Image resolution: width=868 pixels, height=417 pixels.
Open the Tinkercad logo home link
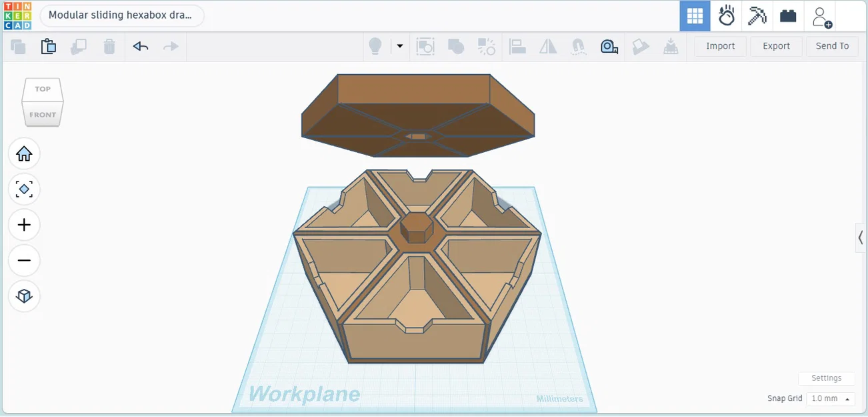[x=17, y=16]
